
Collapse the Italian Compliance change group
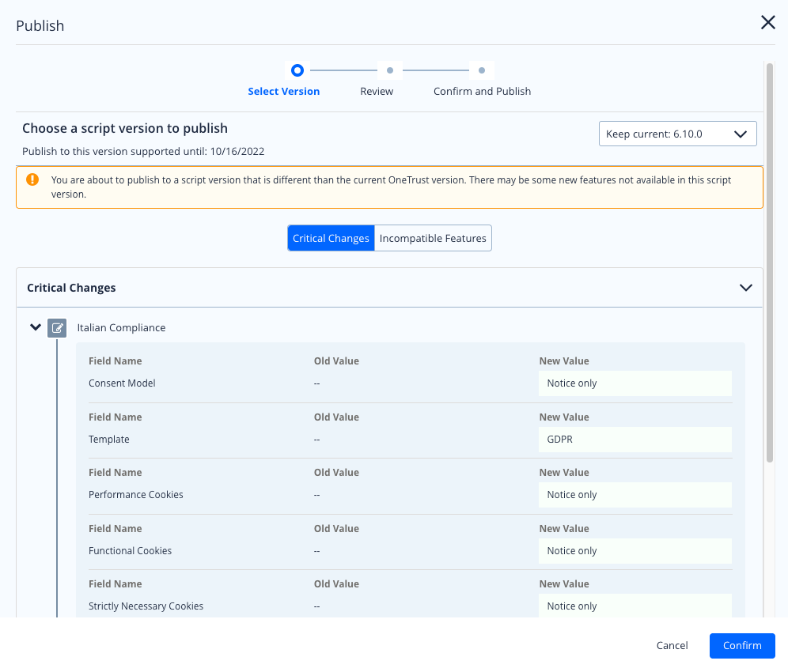35,327
